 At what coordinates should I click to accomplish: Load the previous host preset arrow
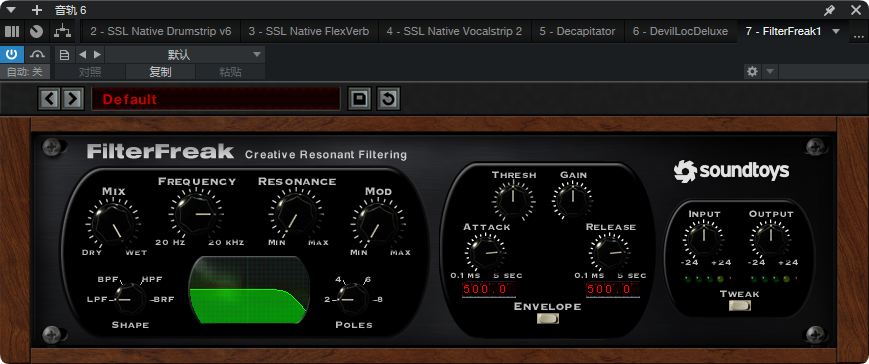(82, 54)
